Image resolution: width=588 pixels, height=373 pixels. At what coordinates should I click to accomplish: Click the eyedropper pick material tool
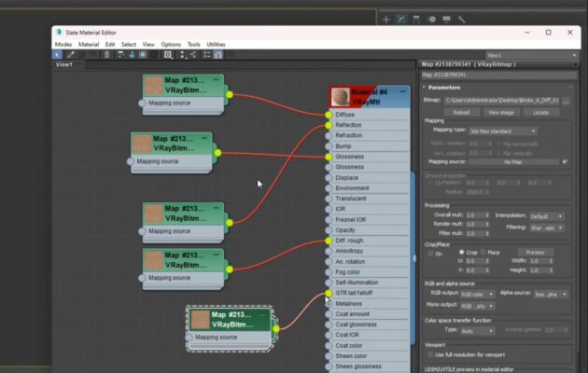pos(71,54)
